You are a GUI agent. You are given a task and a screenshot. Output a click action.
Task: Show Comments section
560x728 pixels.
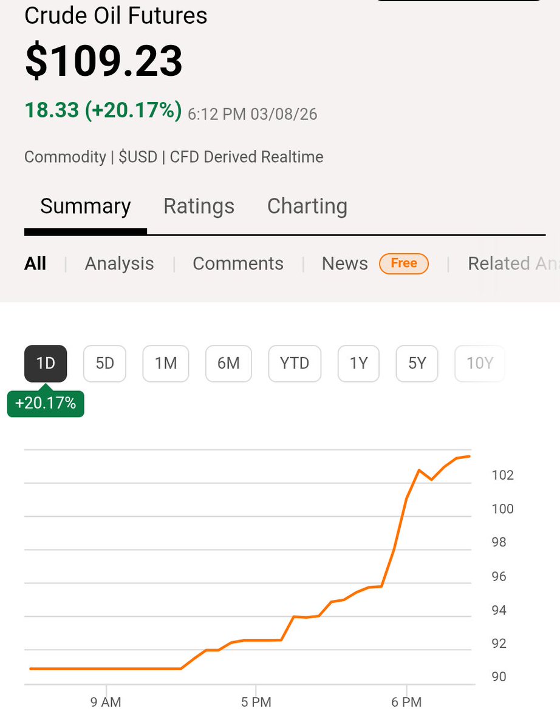pyautogui.click(x=238, y=264)
